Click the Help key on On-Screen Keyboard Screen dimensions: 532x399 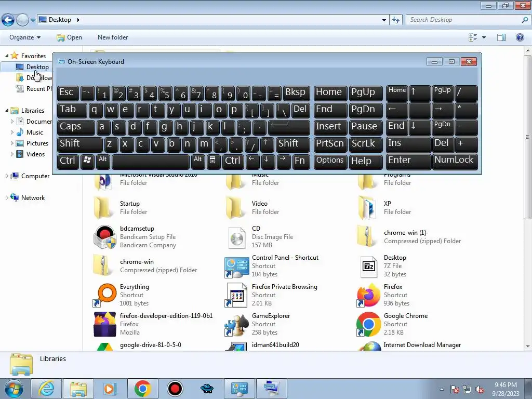[x=365, y=161]
